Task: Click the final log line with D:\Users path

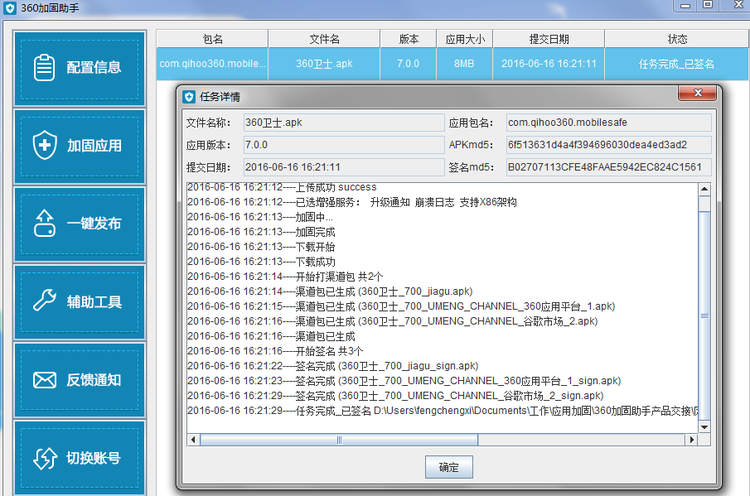Action: click(442, 411)
